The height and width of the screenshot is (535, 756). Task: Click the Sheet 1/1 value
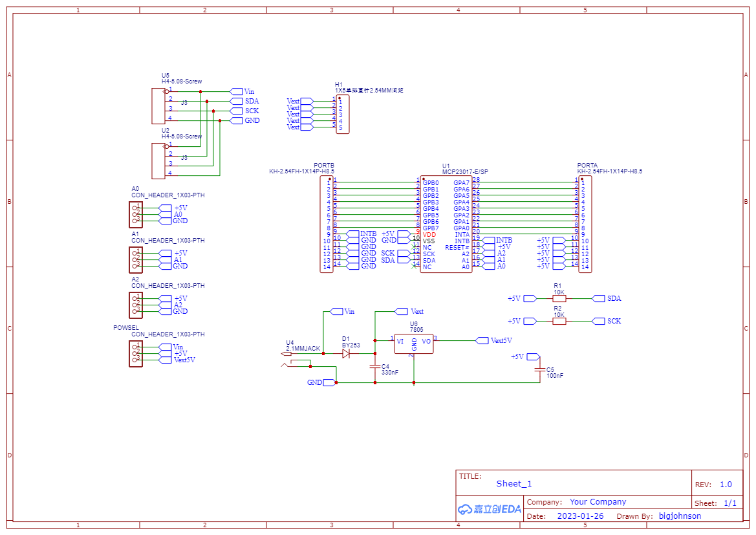pos(730,503)
